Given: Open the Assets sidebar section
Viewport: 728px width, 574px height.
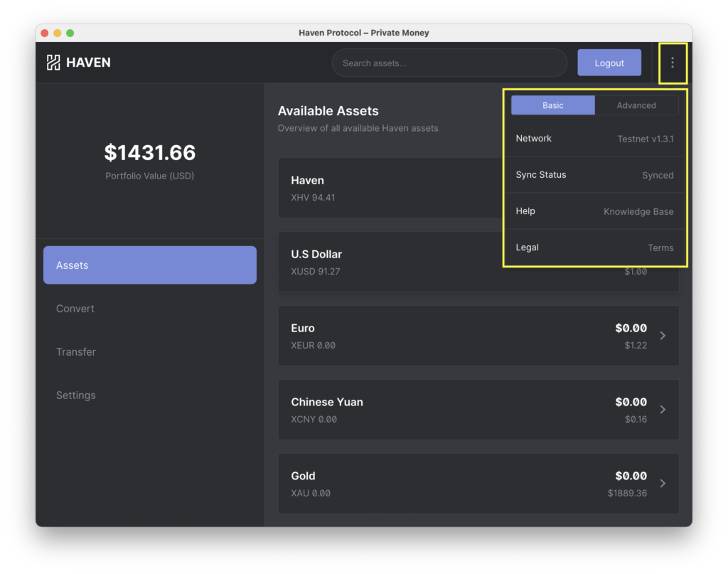Looking at the screenshot, I should coord(150,265).
